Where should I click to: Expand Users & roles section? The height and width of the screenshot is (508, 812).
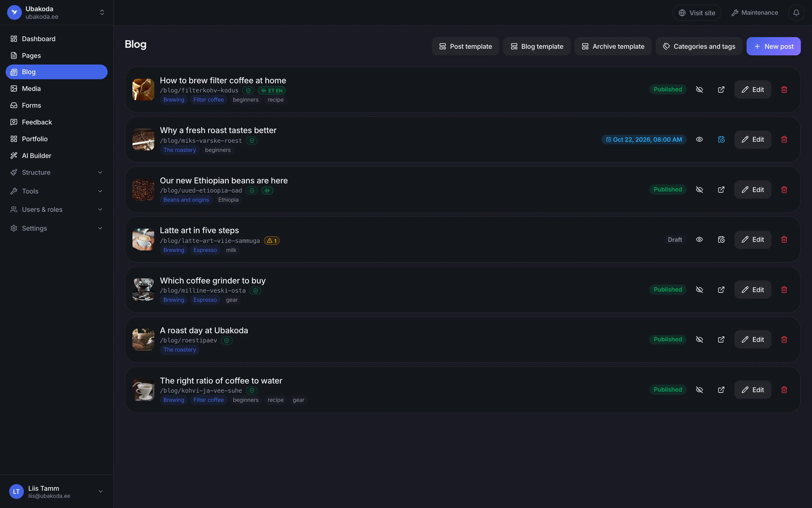56,210
